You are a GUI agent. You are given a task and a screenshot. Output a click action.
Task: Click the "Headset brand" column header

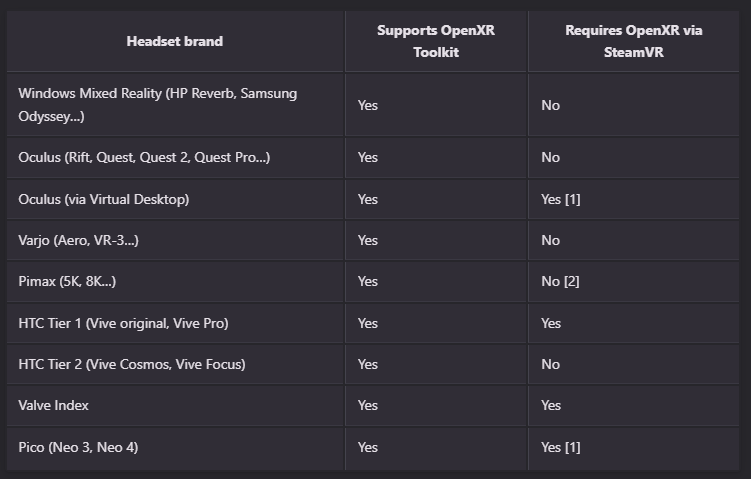click(x=175, y=41)
